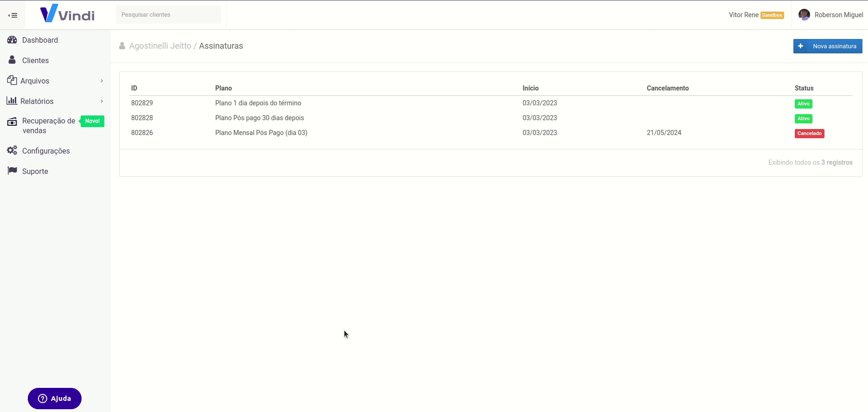Click the Suporte flag icon
This screenshot has height=412, width=868.
12,171
